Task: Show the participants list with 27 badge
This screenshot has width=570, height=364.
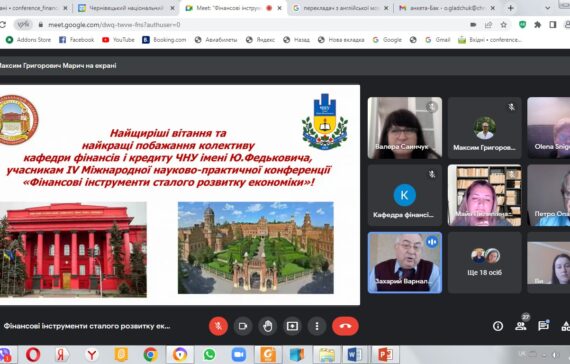Action: click(x=521, y=326)
